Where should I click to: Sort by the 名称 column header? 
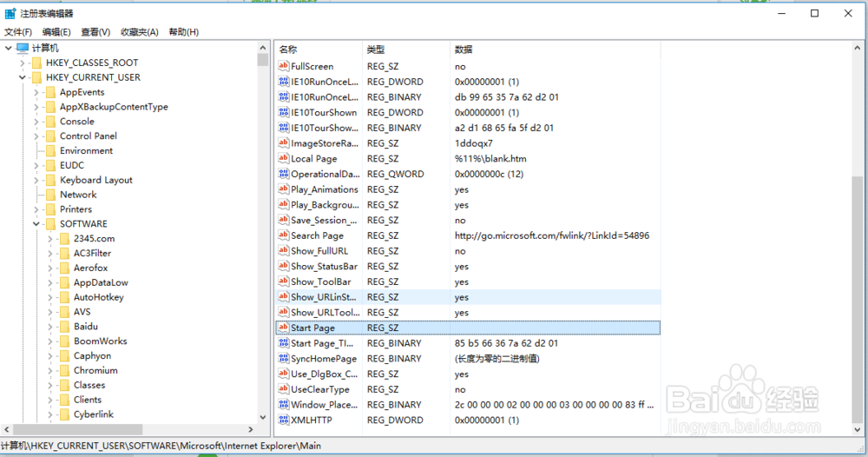coord(319,50)
